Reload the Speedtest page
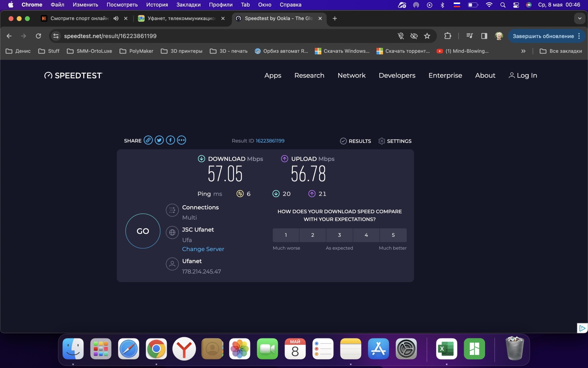This screenshot has width=588, height=368. coord(38,36)
